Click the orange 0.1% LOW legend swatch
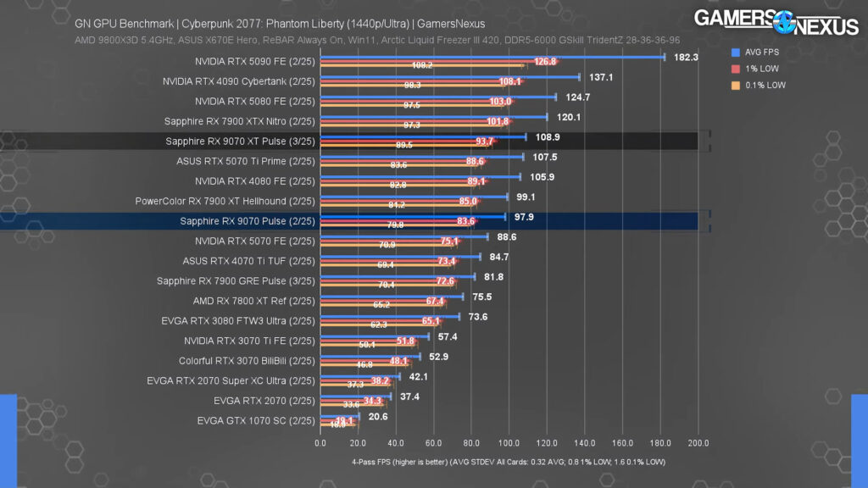 tap(736, 86)
